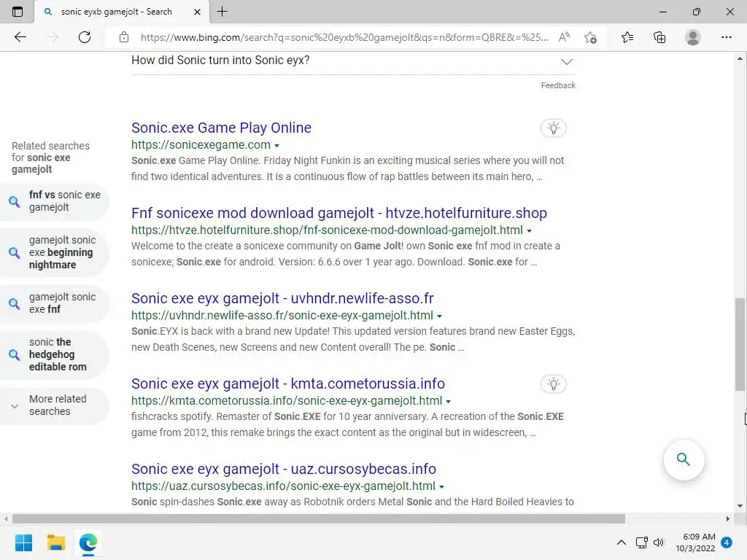Click the scroll right arrow
This screenshot has height=560, width=747.
pos(727,518)
